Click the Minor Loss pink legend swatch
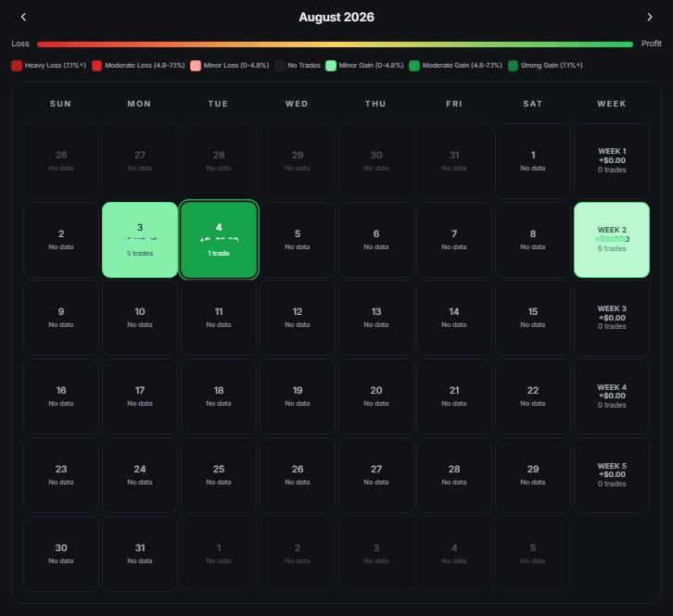Screen dimensions: 673x616 coord(196,66)
